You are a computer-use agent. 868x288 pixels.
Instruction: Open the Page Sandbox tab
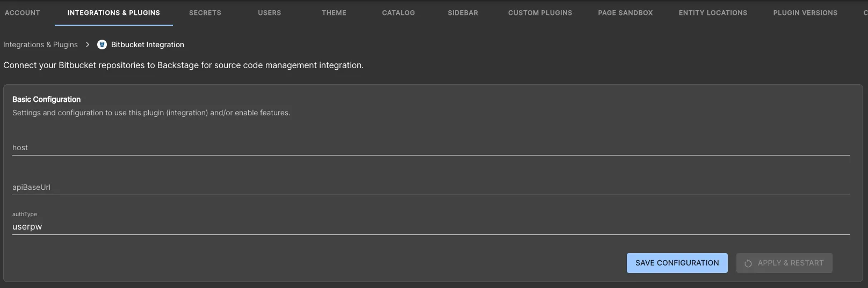[626, 12]
